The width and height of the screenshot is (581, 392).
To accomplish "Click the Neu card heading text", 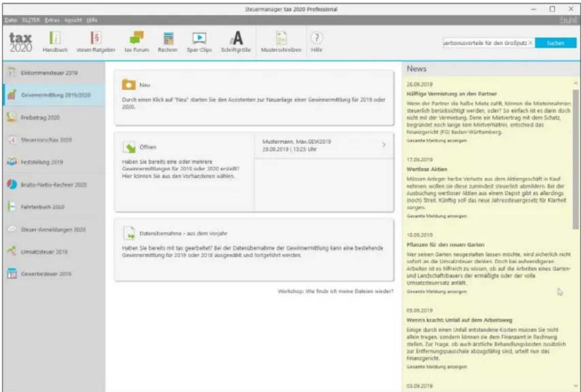I will coord(145,85).
